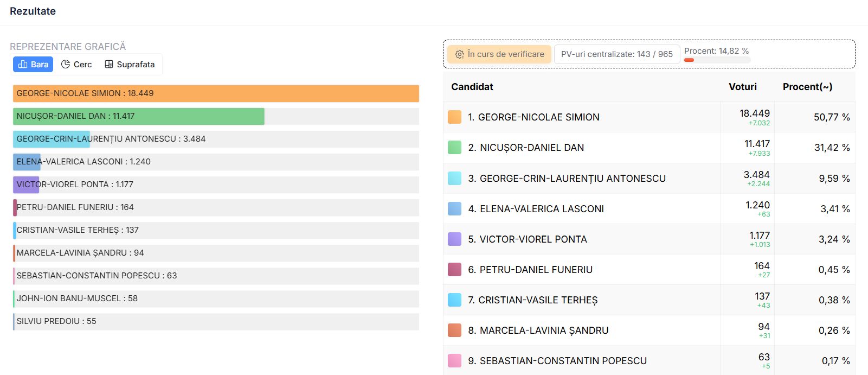This screenshot has width=868, height=375.
Task: Click orange swatch for George-Nicolae Simion
Action: [x=455, y=117]
